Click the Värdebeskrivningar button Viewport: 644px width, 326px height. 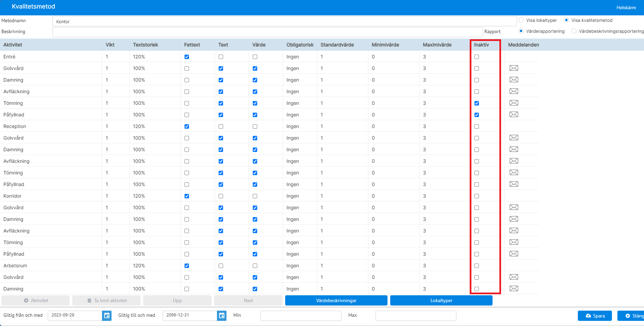coord(336,300)
